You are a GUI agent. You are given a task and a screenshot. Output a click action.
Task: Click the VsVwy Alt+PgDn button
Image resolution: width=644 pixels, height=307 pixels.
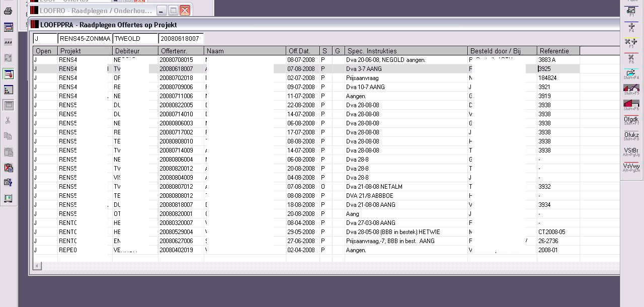tap(631, 168)
